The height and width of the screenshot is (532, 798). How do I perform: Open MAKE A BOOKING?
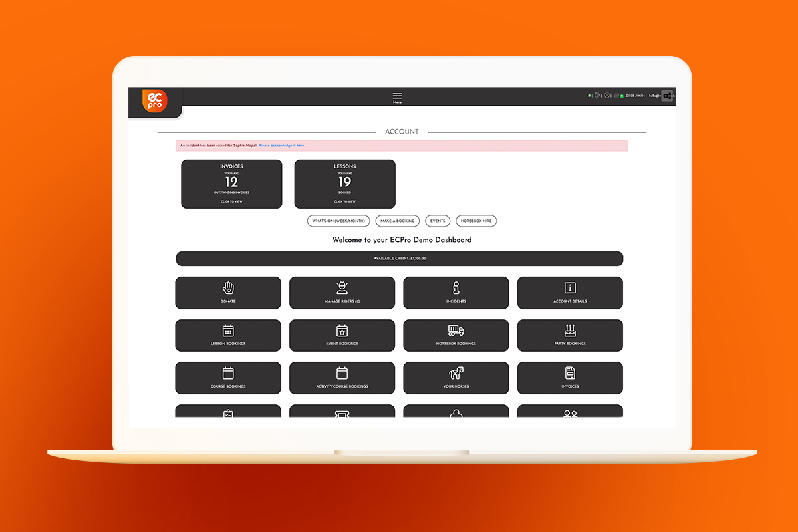pyautogui.click(x=397, y=221)
